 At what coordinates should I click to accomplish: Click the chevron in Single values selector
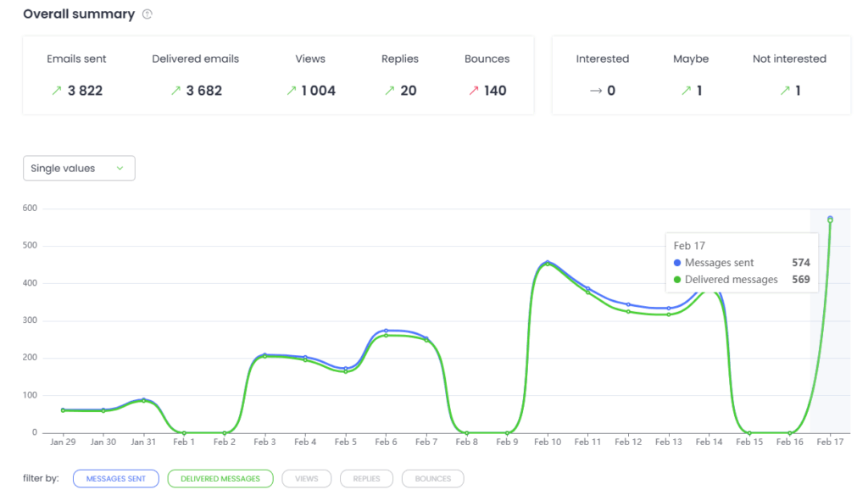point(120,169)
